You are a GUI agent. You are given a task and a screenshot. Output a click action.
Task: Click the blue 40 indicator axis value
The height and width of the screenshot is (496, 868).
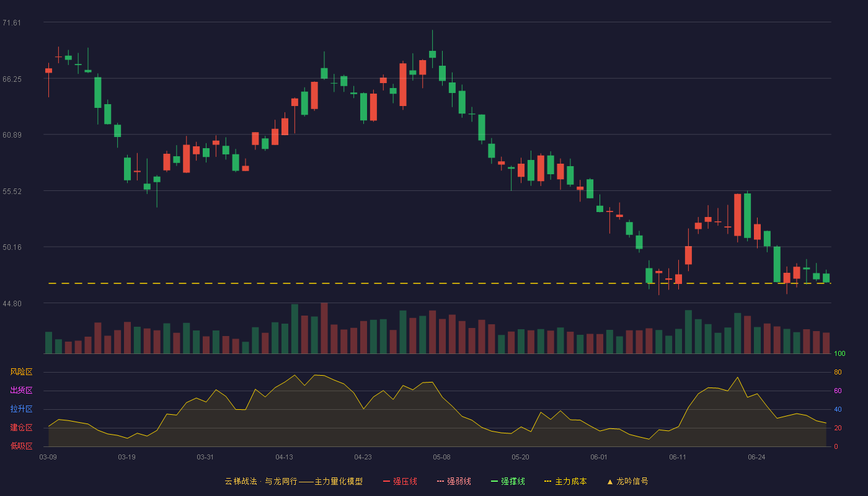click(x=838, y=410)
